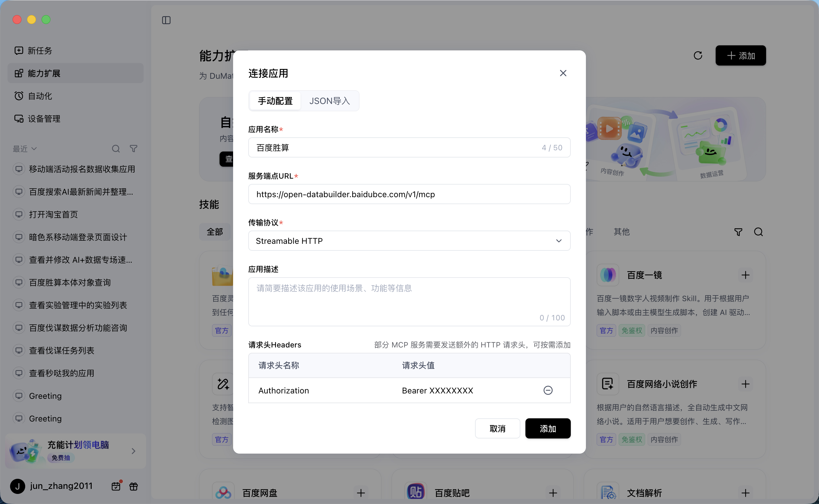819x504 pixels.
Task: Remove the Authorization header row
Action: [x=548, y=390]
